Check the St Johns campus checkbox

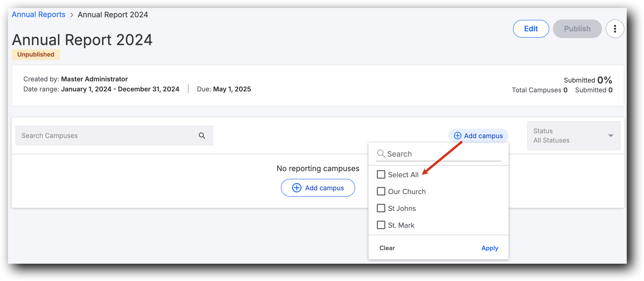(x=381, y=208)
